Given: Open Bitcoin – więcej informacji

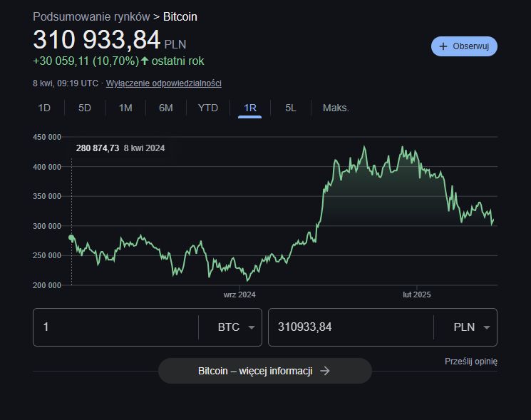Looking at the screenshot, I should 265,371.
